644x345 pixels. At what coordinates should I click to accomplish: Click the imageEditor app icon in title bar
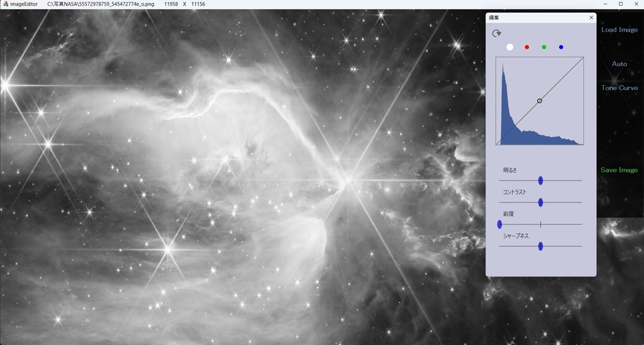point(5,4)
